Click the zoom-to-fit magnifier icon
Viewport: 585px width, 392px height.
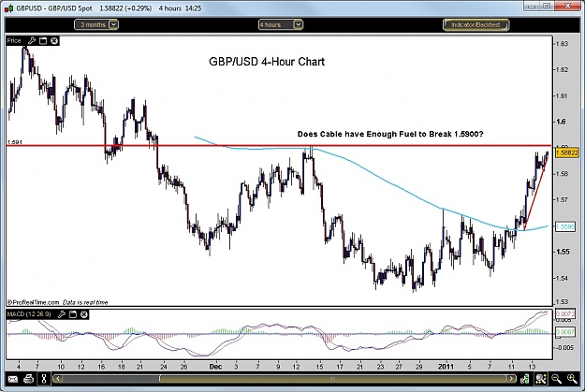click(x=541, y=379)
